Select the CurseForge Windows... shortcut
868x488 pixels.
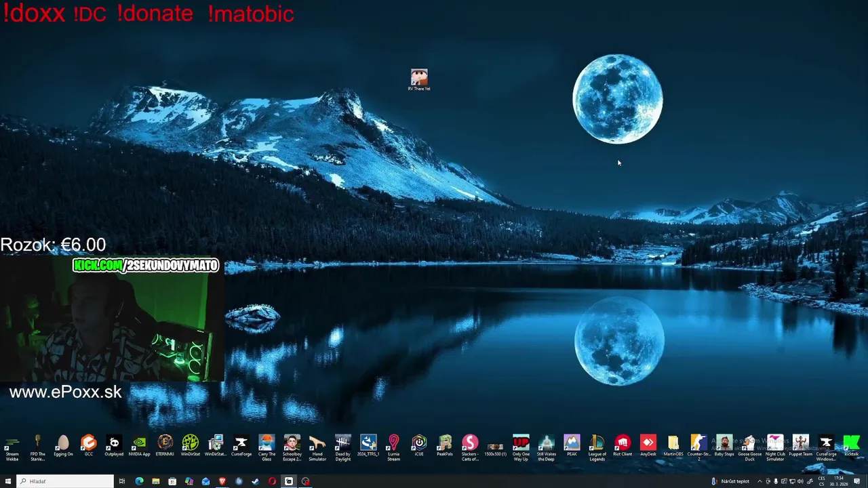tap(826, 448)
